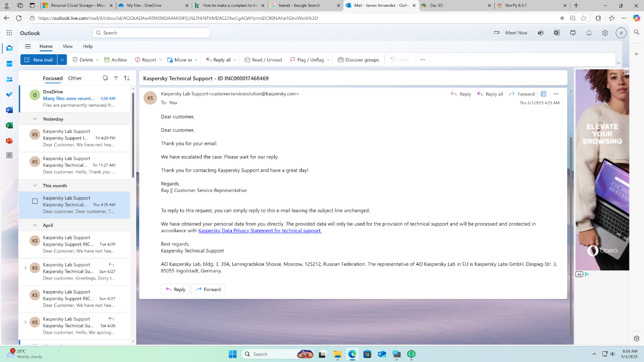The height and width of the screenshot is (362, 644).
Task: Expand the Sun 4/27 Kaspersky conversation thread
Action: coord(25,268)
